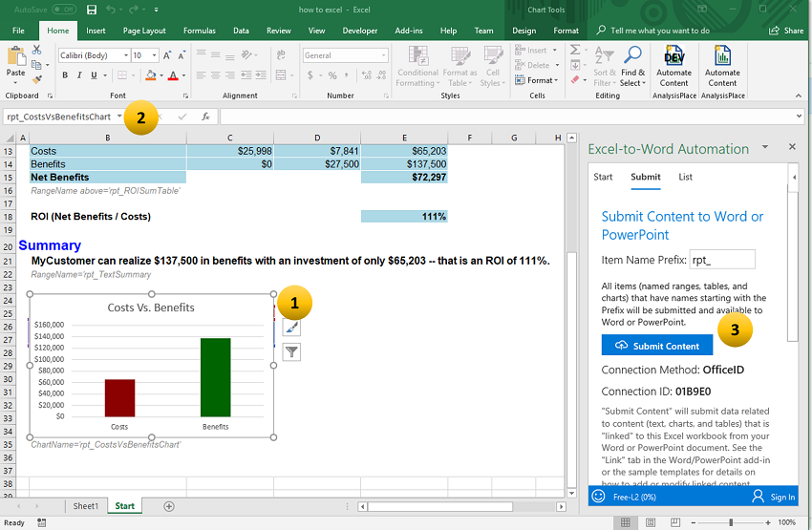The image size is (812, 530).
Task: Click the second Automate Content chart icon
Action: (722, 56)
